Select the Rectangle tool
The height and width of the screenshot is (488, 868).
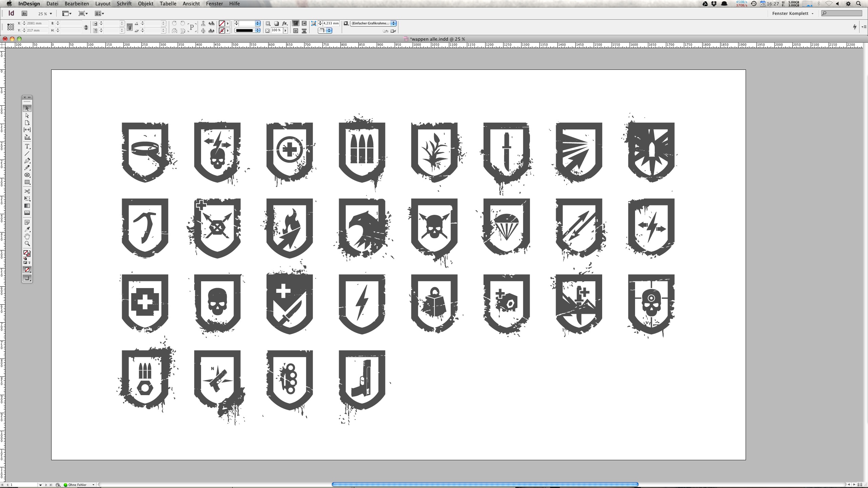(x=27, y=182)
